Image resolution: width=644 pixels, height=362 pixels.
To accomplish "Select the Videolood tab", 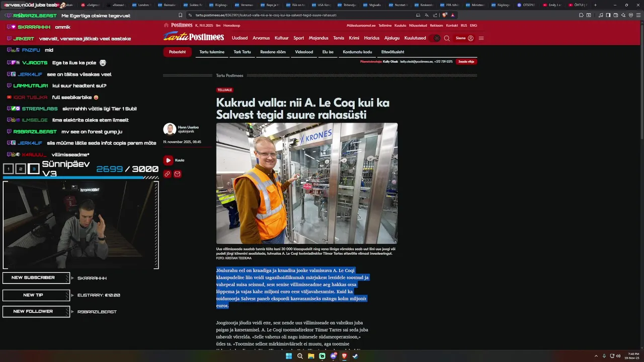I will [304, 52].
